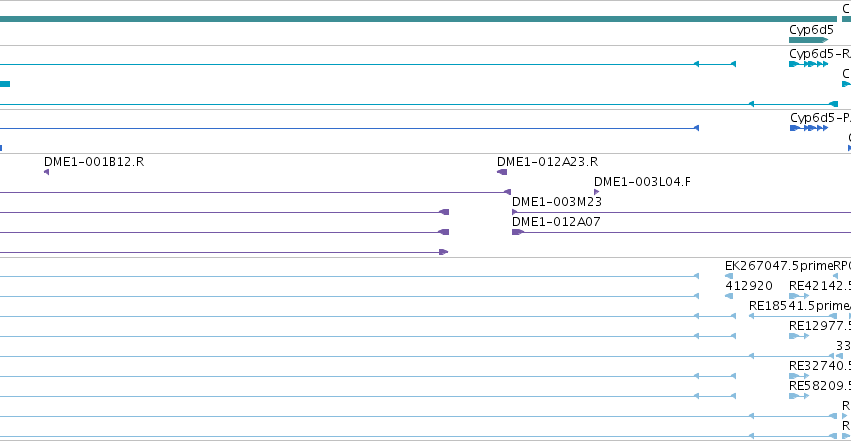
Task: Click the long teal gene span bar
Action: click(418, 19)
